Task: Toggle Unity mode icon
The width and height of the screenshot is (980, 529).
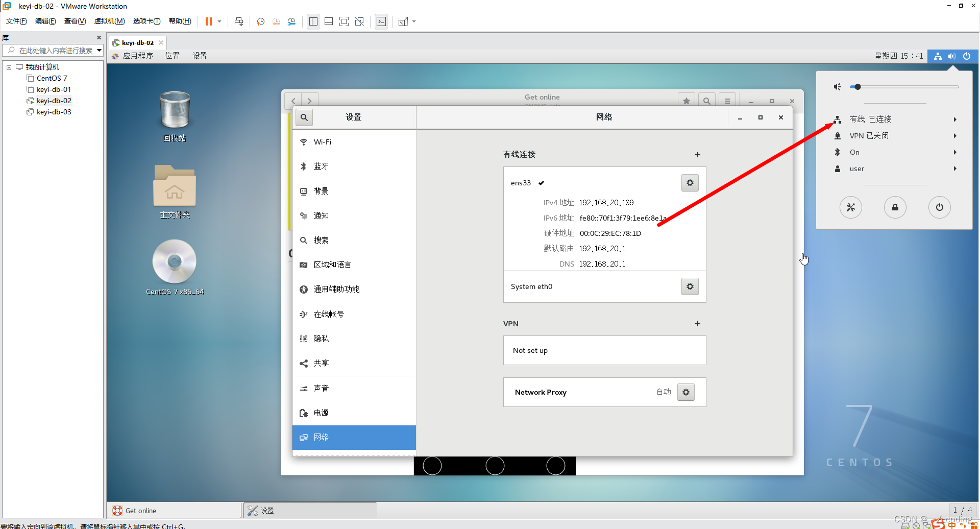Action: tap(359, 21)
